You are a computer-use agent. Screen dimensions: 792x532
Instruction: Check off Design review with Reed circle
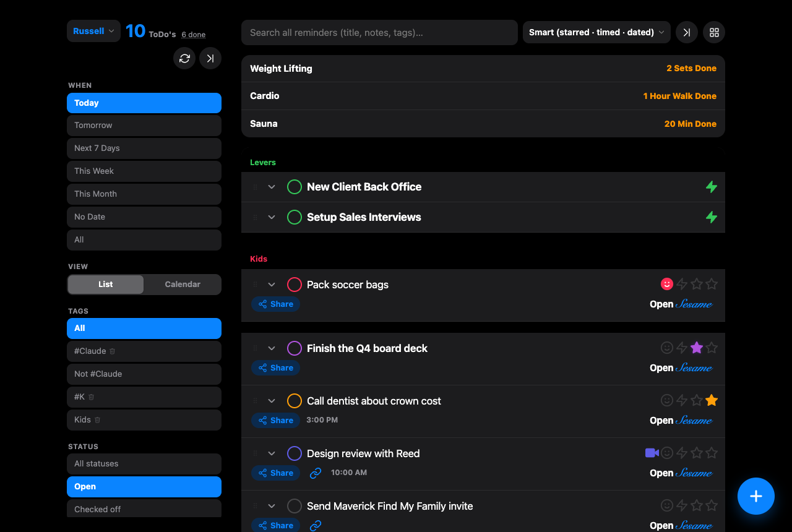(295, 453)
